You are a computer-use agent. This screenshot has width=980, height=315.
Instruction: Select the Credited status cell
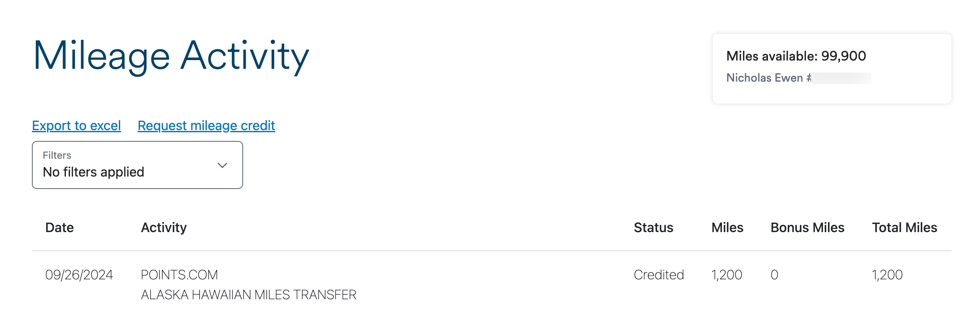[x=659, y=275]
